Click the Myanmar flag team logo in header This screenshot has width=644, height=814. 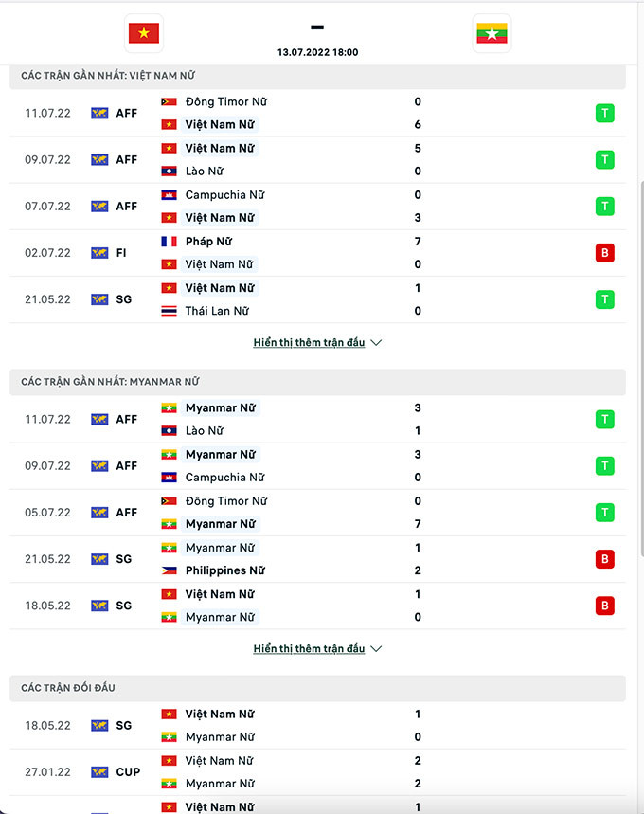pyautogui.click(x=492, y=34)
